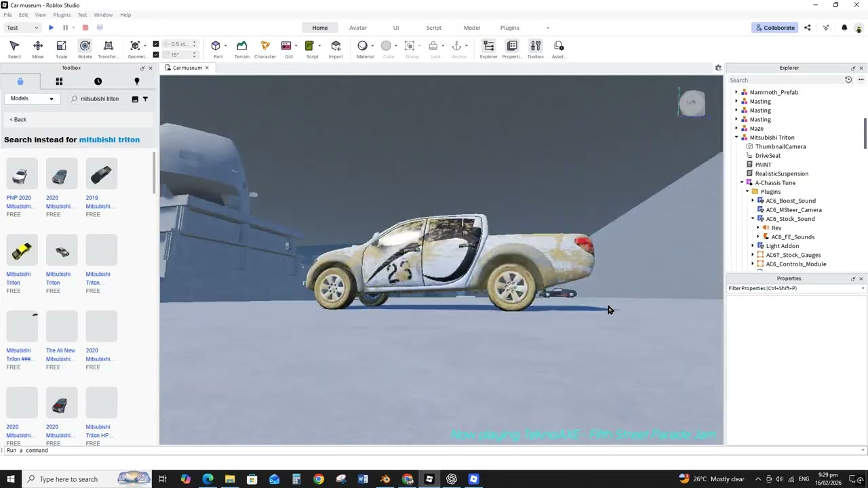The image size is (868, 488).
Task: Open Windows Start menu
Action: coord(11,479)
